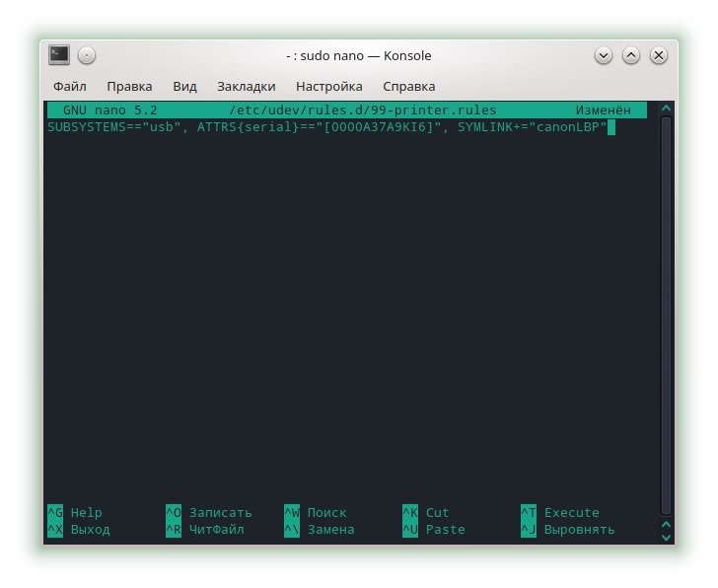718x588 pixels.
Task: Click the ATTRS{serial} serial number value
Action: point(379,127)
